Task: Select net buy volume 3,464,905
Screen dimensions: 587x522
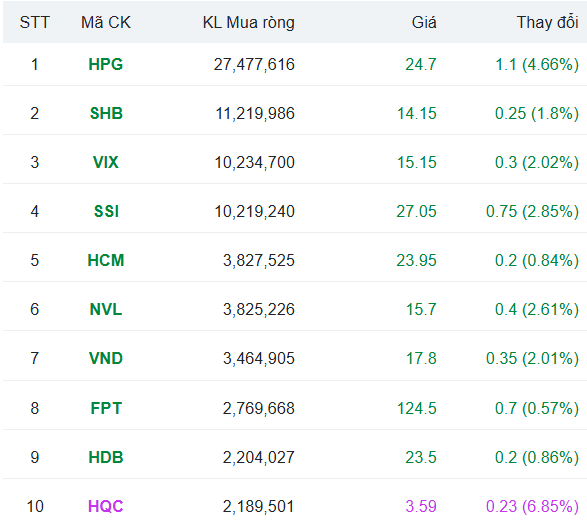Action: click(259, 359)
